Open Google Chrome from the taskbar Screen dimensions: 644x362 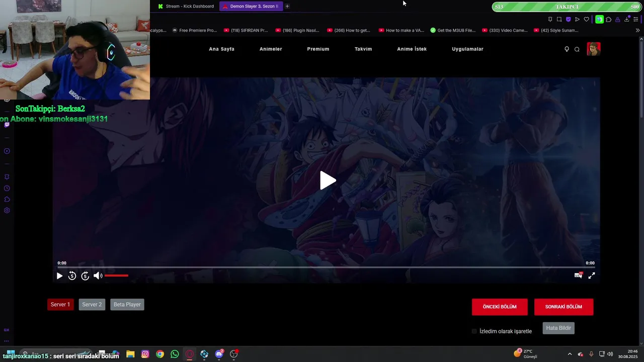(160, 354)
